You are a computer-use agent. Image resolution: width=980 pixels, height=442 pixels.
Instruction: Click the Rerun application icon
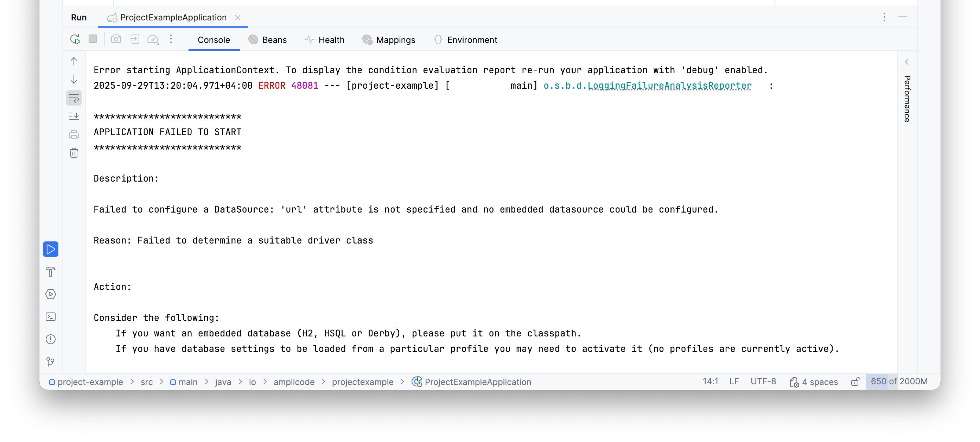point(75,40)
